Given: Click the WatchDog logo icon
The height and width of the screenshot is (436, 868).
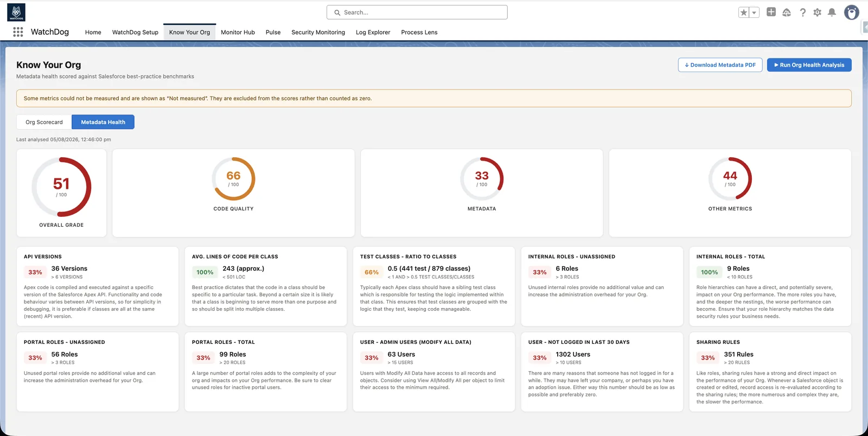Looking at the screenshot, I should (16, 12).
